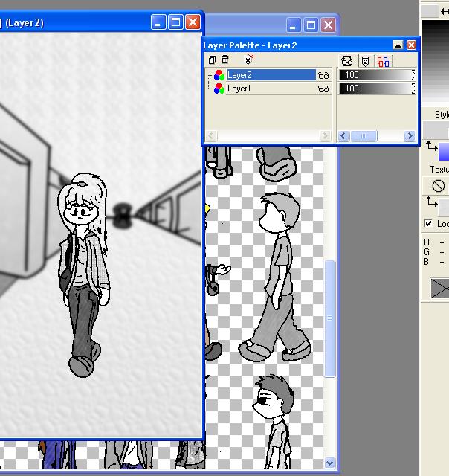This screenshot has height=476, width=449.
Task: Click the right arrow of opacity pane scrollbar
Action: 410,135
